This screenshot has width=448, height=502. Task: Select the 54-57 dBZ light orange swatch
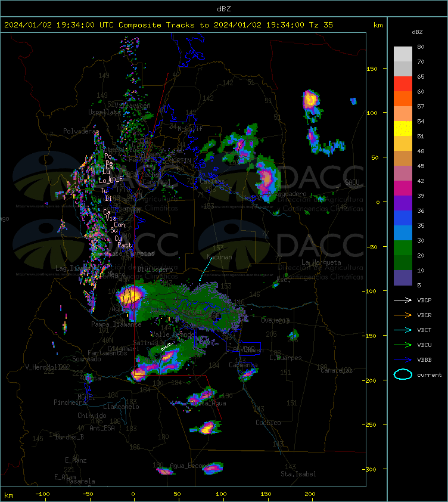tap(403, 113)
